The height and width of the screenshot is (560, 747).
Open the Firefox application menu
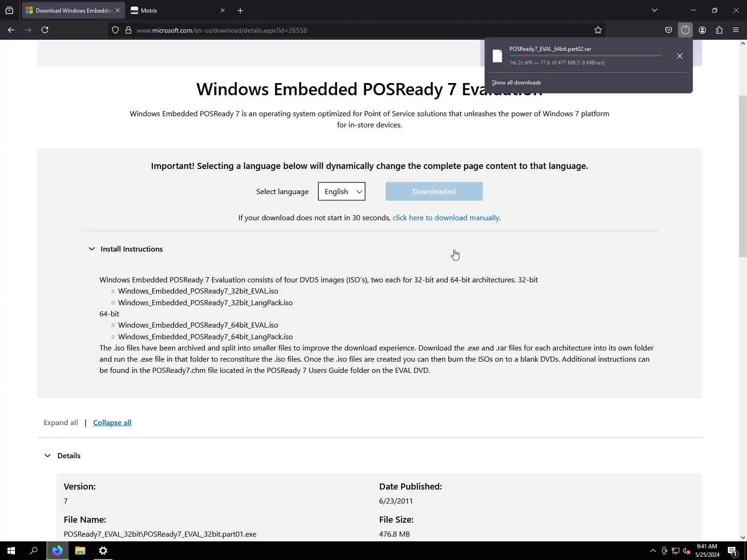(x=736, y=30)
